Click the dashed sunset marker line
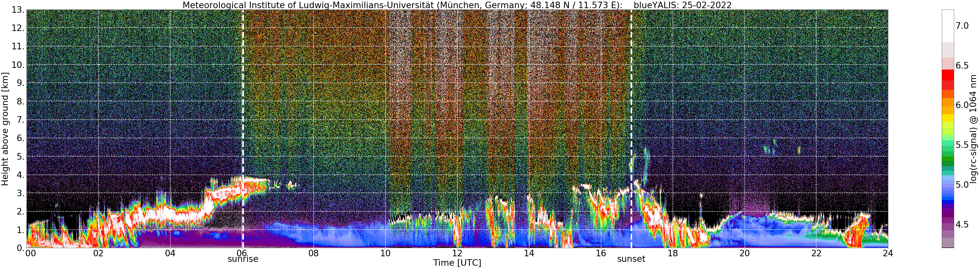 pos(631,129)
